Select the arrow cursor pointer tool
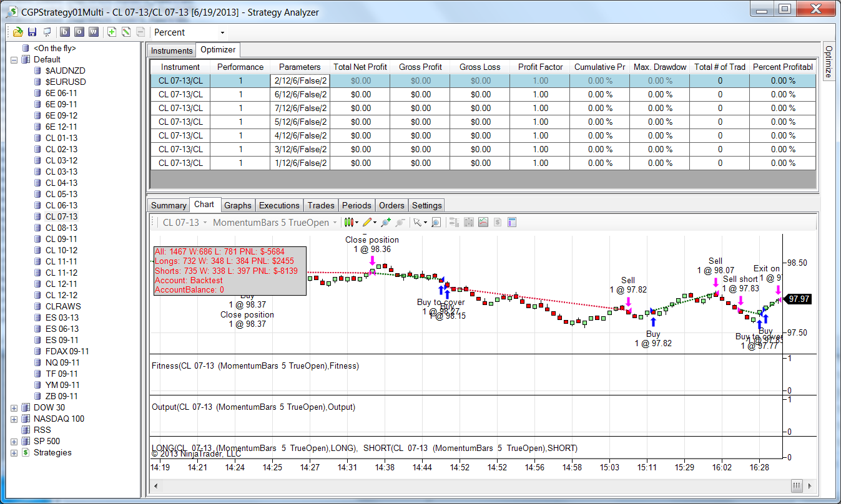This screenshot has width=841, height=504. click(418, 222)
